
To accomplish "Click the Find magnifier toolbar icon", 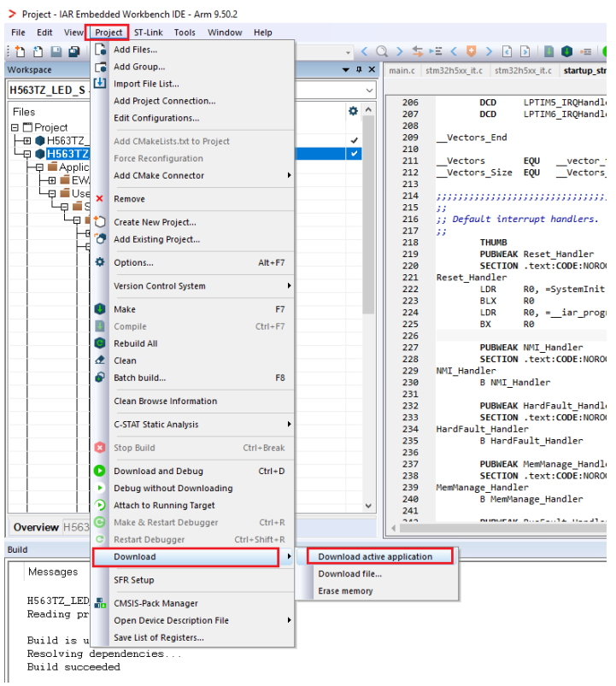I will [x=382, y=51].
